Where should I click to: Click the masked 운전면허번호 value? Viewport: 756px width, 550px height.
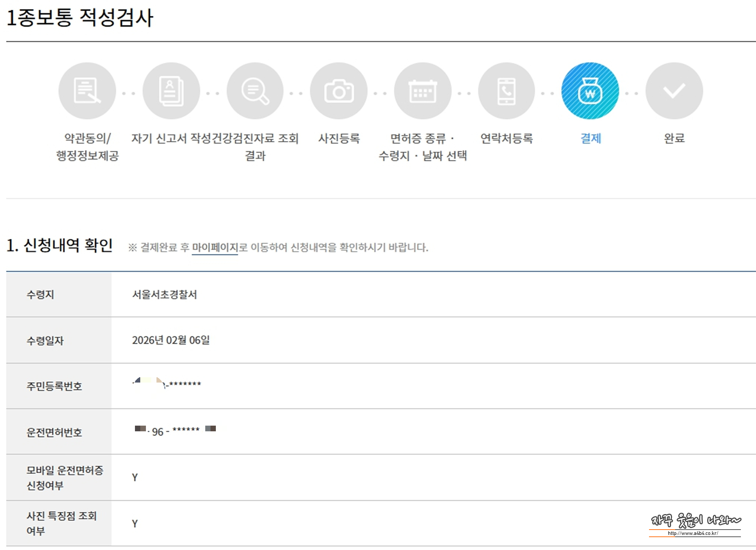point(175,431)
